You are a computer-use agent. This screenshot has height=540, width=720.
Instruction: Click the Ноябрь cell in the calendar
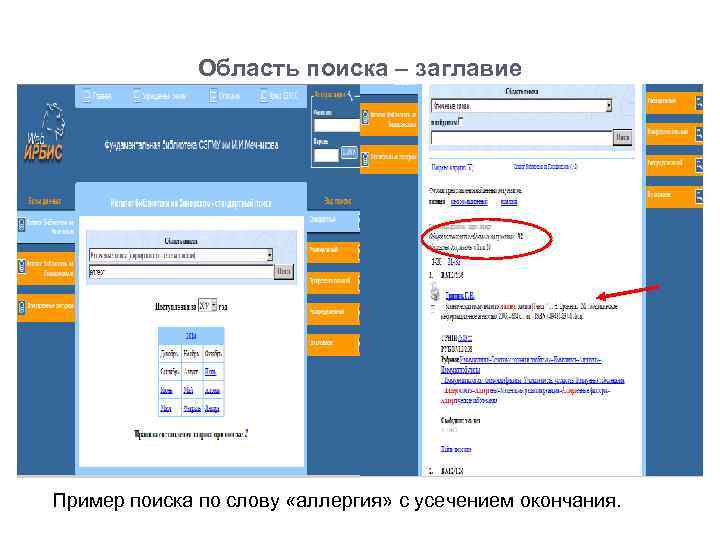point(191,354)
